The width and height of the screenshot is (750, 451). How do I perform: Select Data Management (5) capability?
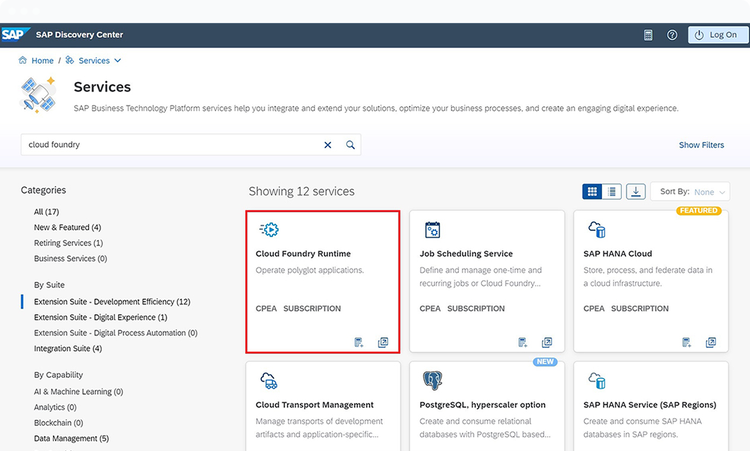click(71, 439)
